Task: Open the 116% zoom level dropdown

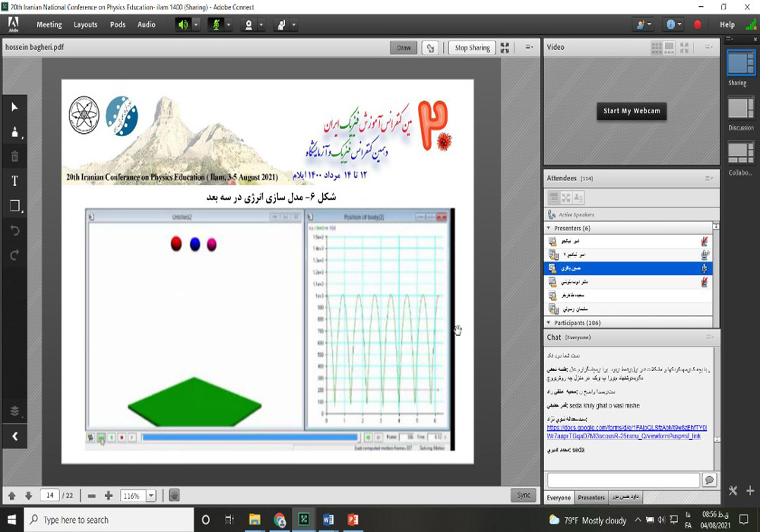Action: (x=150, y=496)
